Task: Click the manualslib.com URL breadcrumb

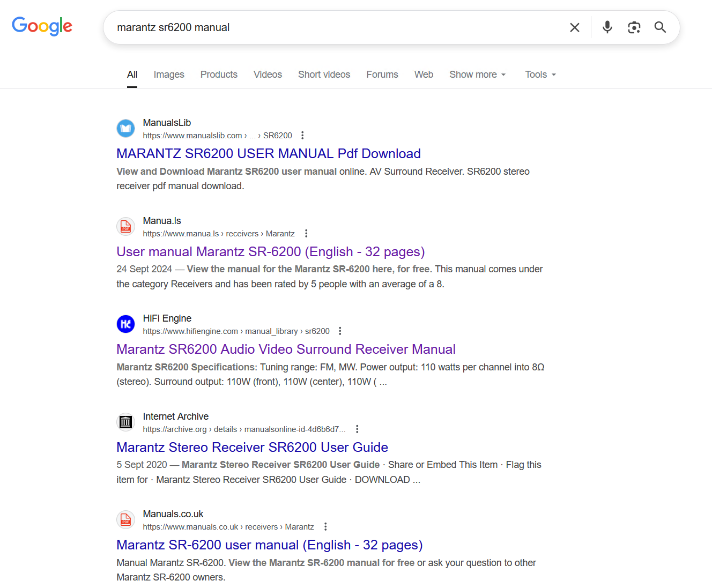Action: [217, 136]
